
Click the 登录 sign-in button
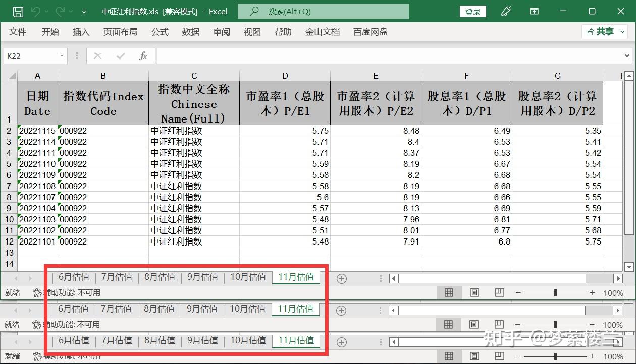tap(472, 11)
